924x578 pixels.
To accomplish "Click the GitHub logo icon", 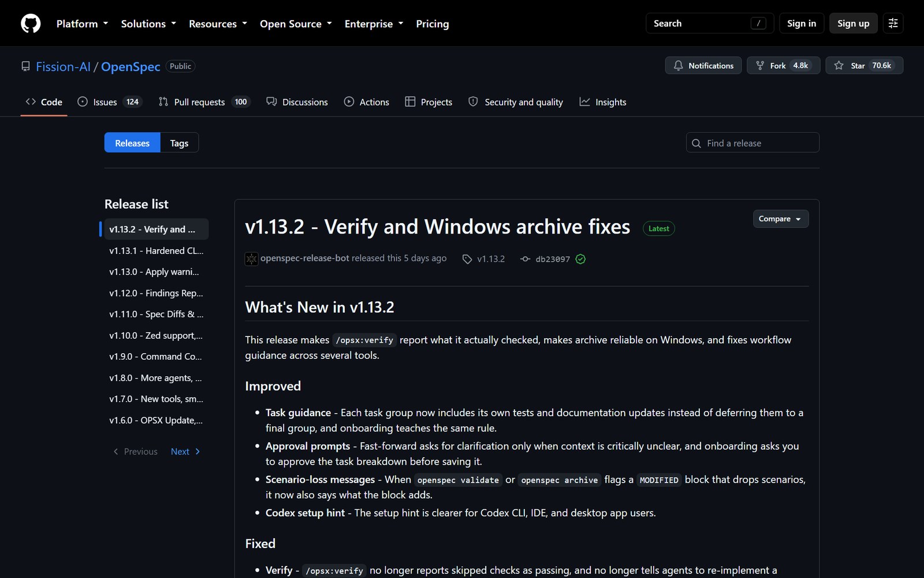I will pos(31,23).
